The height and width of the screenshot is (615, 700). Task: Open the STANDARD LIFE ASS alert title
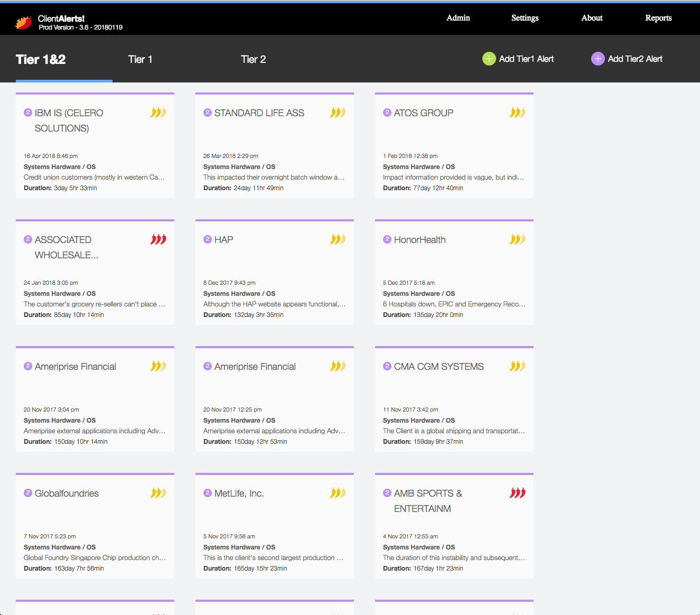[259, 113]
